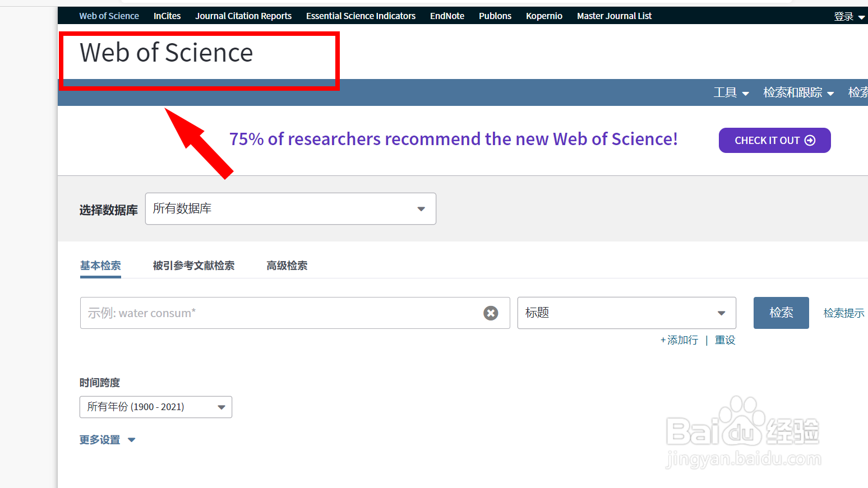
Task: Clear the search box with X icon
Action: [x=491, y=313]
